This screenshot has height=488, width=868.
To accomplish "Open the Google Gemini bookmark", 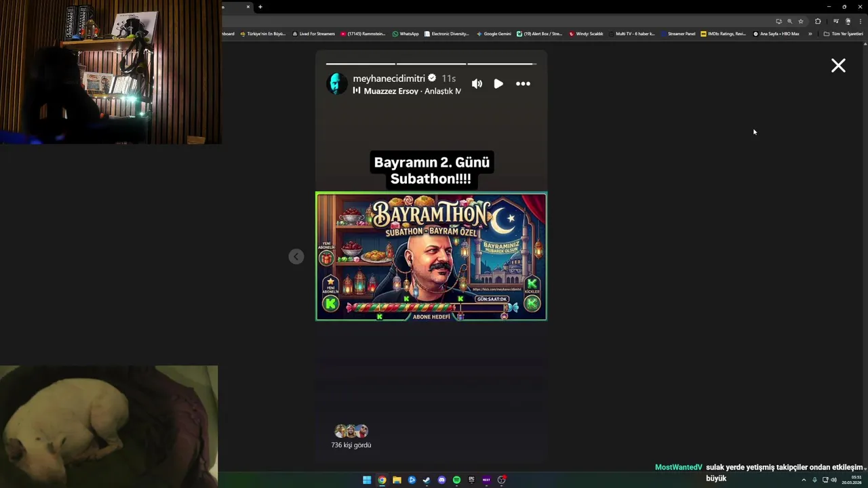I will tap(494, 33).
